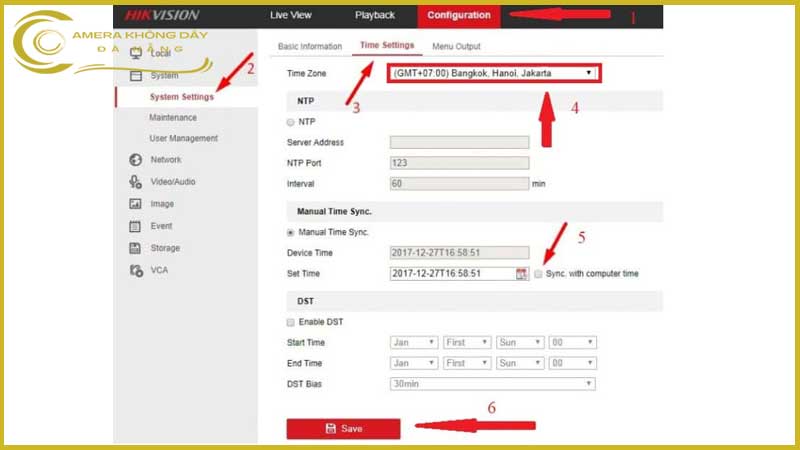Click the VCA icon in sidebar

coord(135,271)
